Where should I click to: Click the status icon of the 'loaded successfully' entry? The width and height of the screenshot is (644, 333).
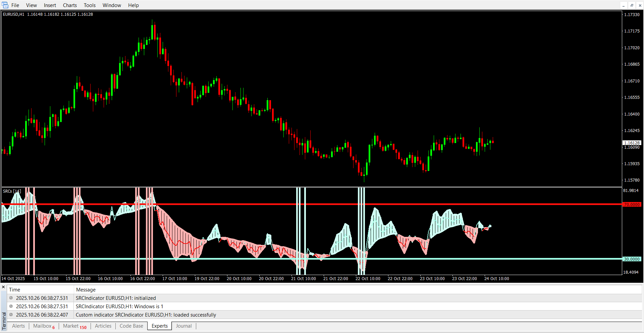point(11,315)
